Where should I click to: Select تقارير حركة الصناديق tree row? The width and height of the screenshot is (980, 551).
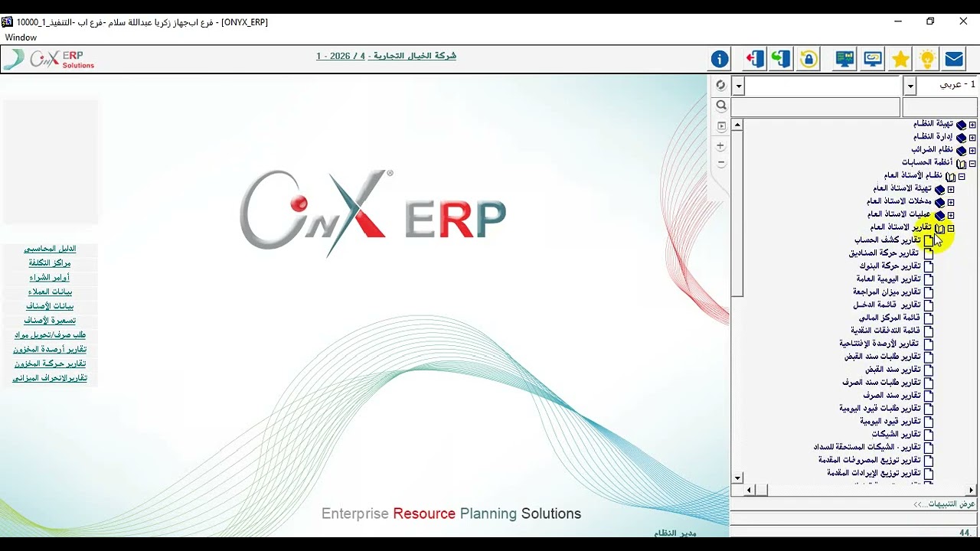click(884, 253)
